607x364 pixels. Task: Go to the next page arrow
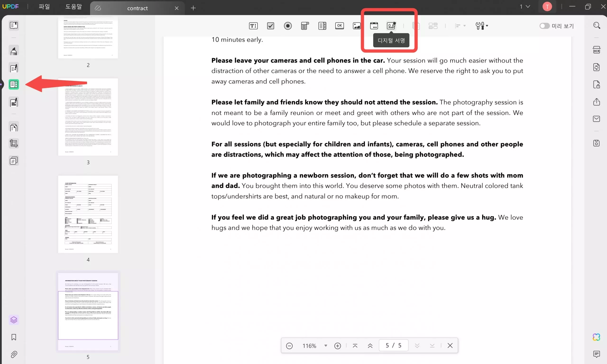[417, 346]
